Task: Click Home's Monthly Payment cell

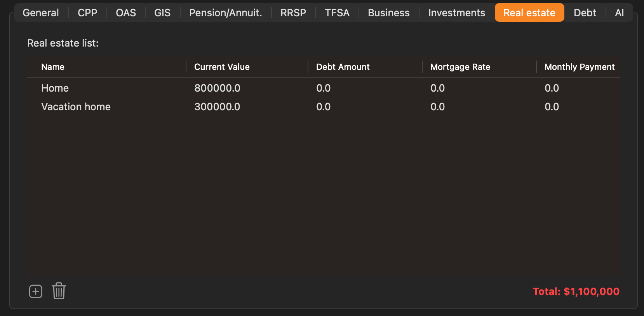Action: tap(552, 88)
